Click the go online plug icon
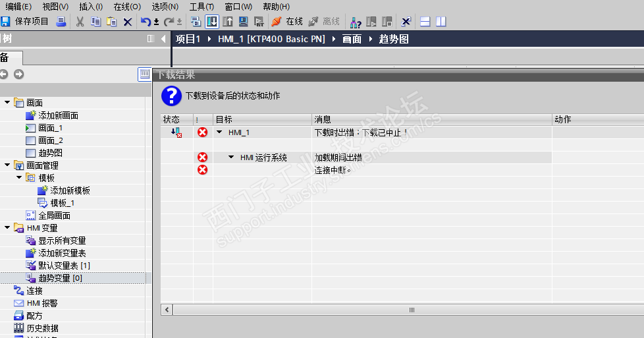The image size is (644, 338). (277, 21)
